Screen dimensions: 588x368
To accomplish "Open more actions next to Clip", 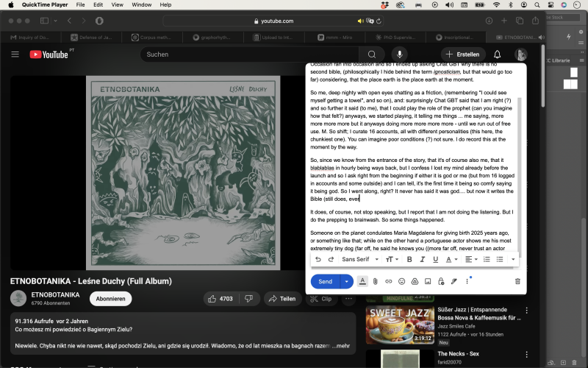I will click(x=348, y=299).
